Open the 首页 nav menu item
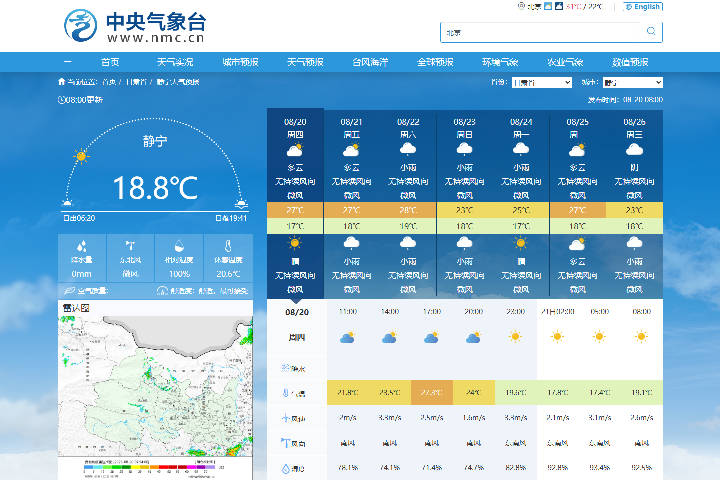Image resolution: width=720 pixels, height=480 pixels. [x=110, y=62]
